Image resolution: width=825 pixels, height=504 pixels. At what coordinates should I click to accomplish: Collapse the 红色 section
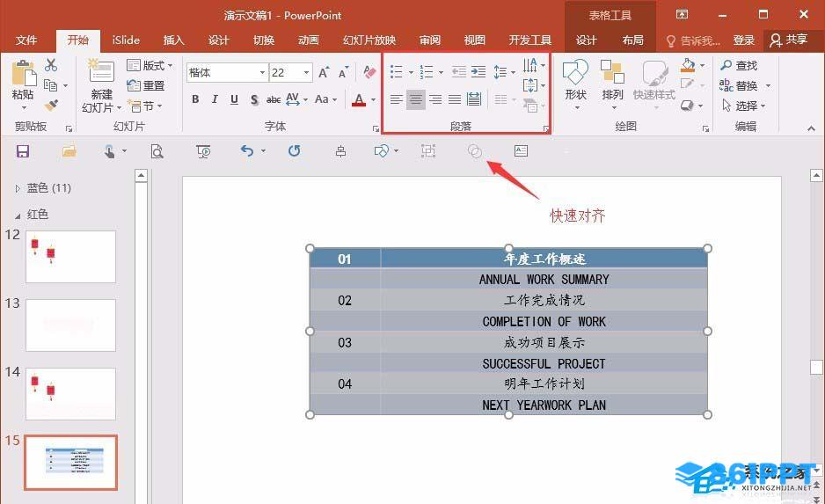coord(18,215)
